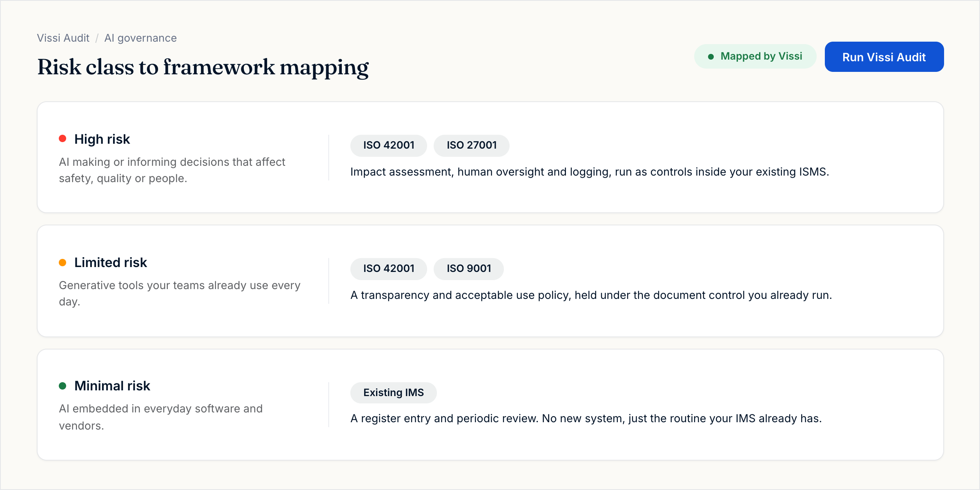Select the ISO 9001 tag
The image size is (980, 490).
coord(469,269)
